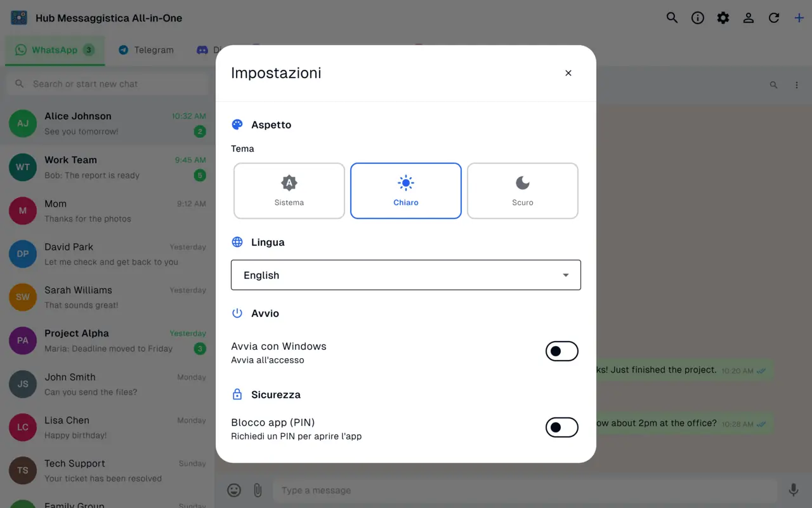Click the blue plus add icon

coord(799,18)
